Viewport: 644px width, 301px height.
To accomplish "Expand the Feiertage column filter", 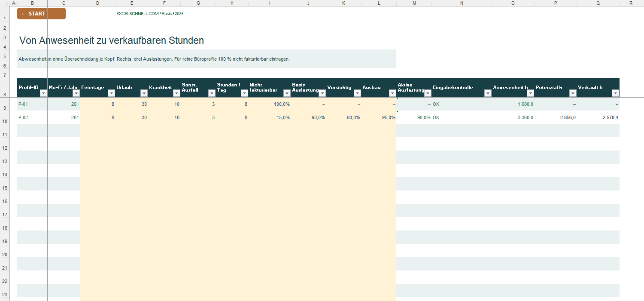I will (x=111, y=93).
